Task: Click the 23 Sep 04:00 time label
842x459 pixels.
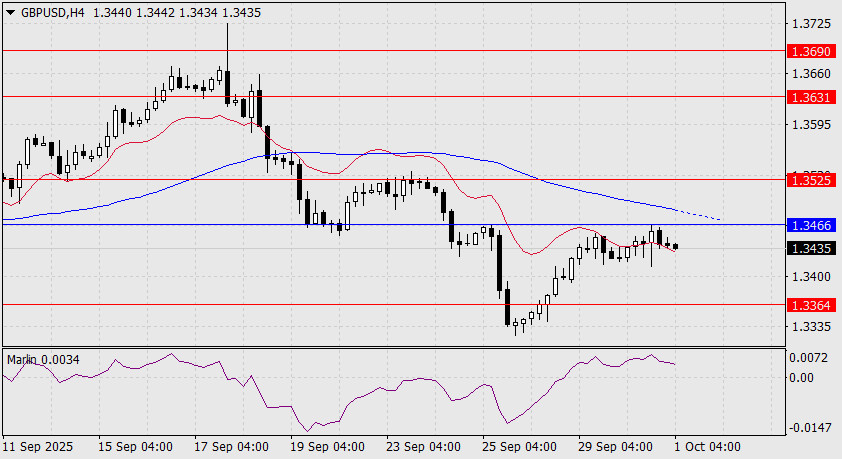Action: 423,447
